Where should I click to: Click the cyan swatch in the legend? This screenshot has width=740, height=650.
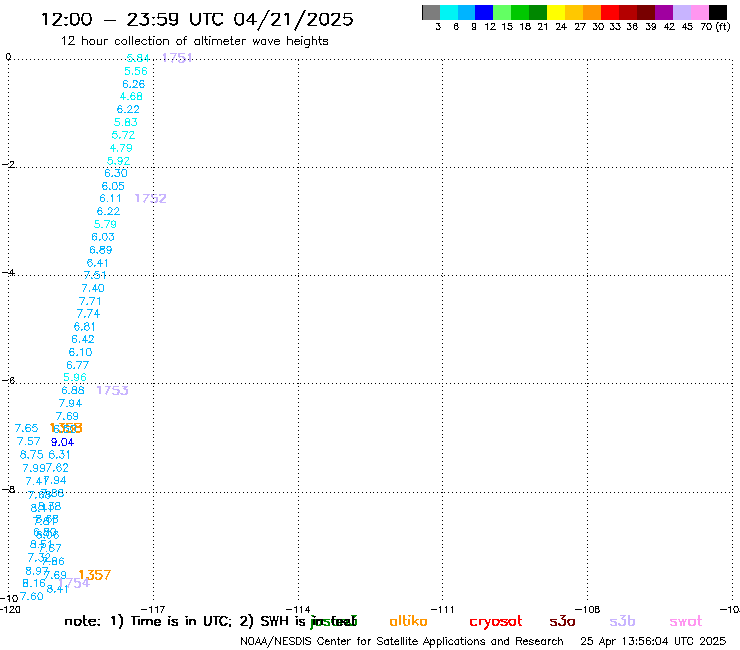click(x=448, y=13)
